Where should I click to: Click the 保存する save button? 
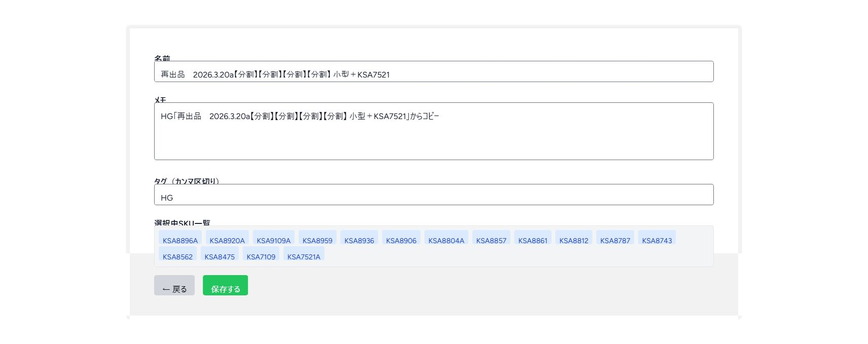point(225,286)
